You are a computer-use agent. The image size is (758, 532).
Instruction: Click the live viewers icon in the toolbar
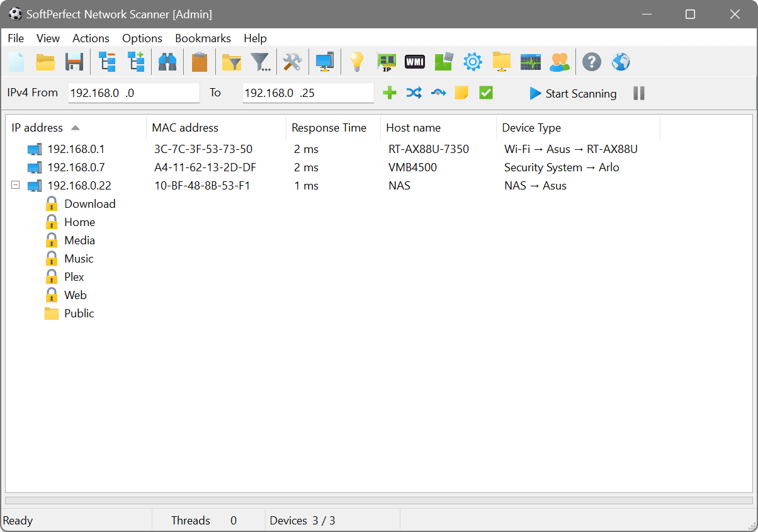pos(559,61)
